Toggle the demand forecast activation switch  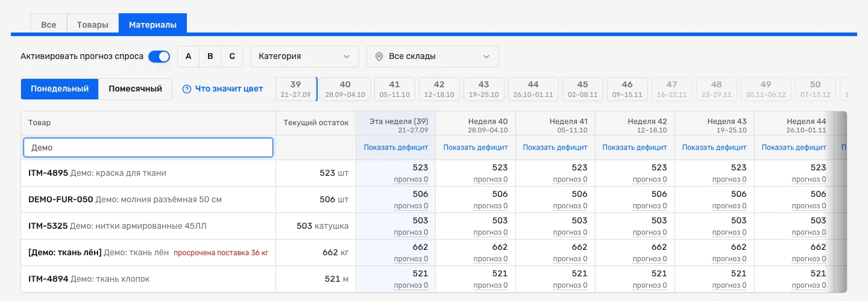159,57
